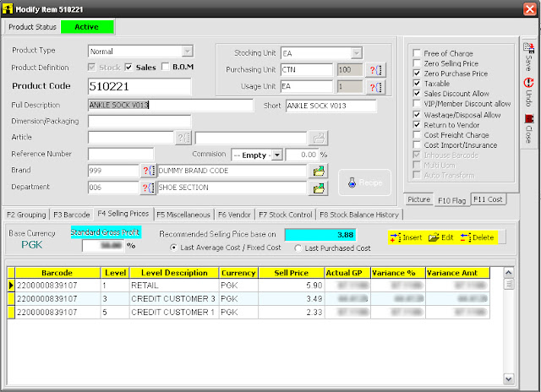Screen dimensions: 541x392
Task: Open the Stocking Unit dropdown
Action: pyautogui.click(x=357, y=53)
